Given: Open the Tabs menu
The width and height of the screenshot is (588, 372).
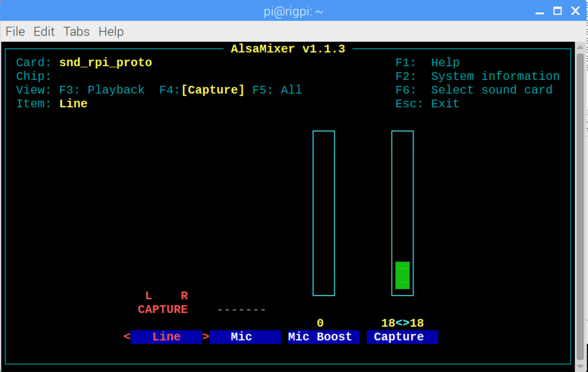Looking at the screenshot, I should pyautogui.click(x=76, y=32).
